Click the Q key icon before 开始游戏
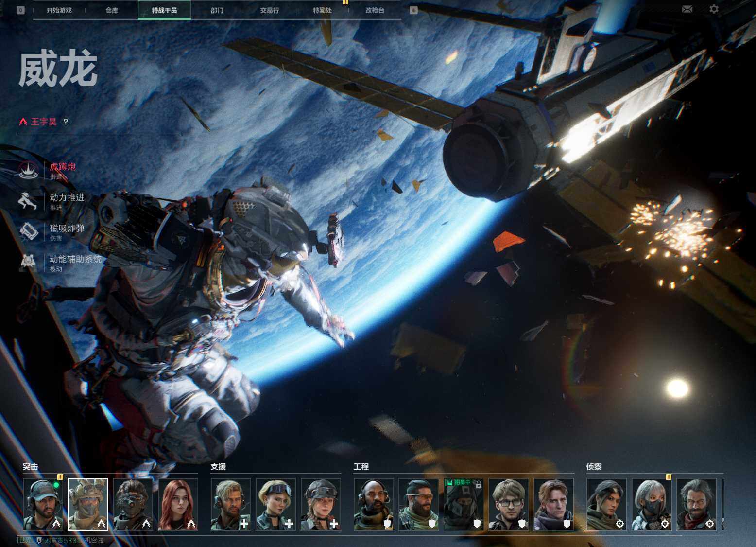This screenshot has height=547, width=756. point(20,10)
